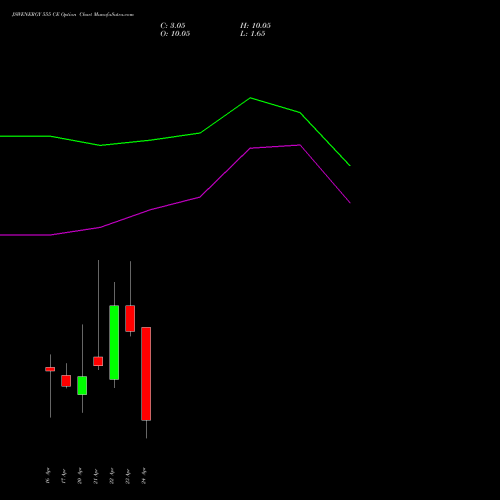Click the green indicator line at its peak
The width and height of the screenshot is (500, 500).
[x=250, y=98]
